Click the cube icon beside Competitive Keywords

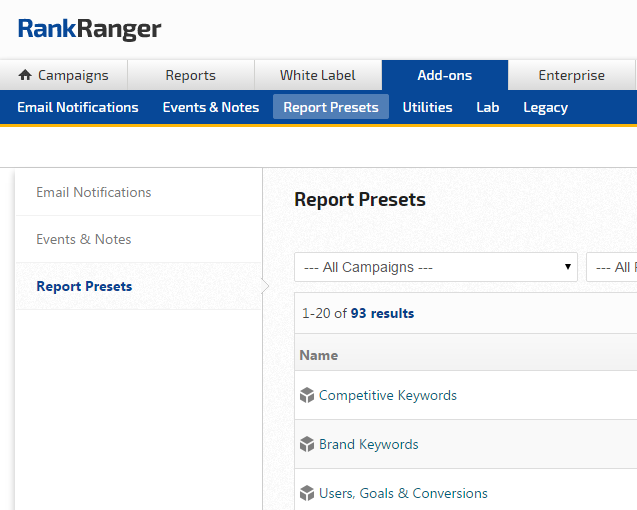point(307,395)
